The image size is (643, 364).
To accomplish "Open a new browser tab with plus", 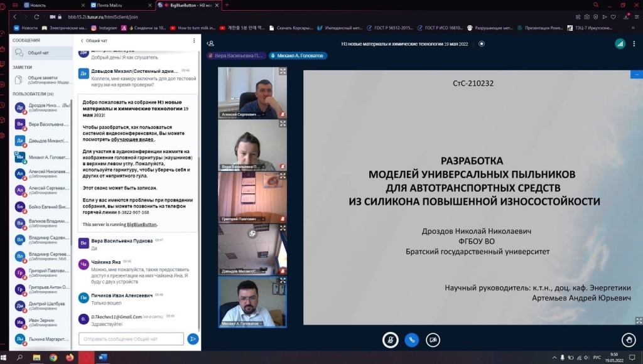I will [x=227, y=5].
